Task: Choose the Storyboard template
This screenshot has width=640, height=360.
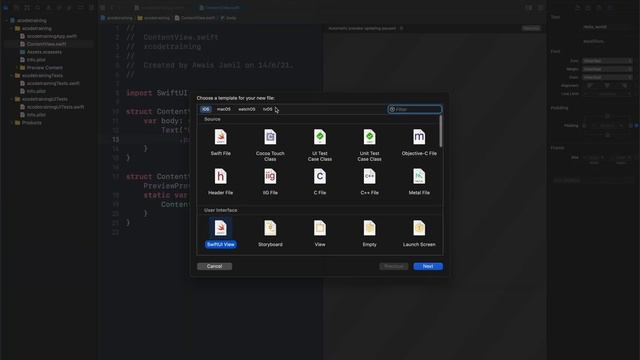Action: point(270,233)
